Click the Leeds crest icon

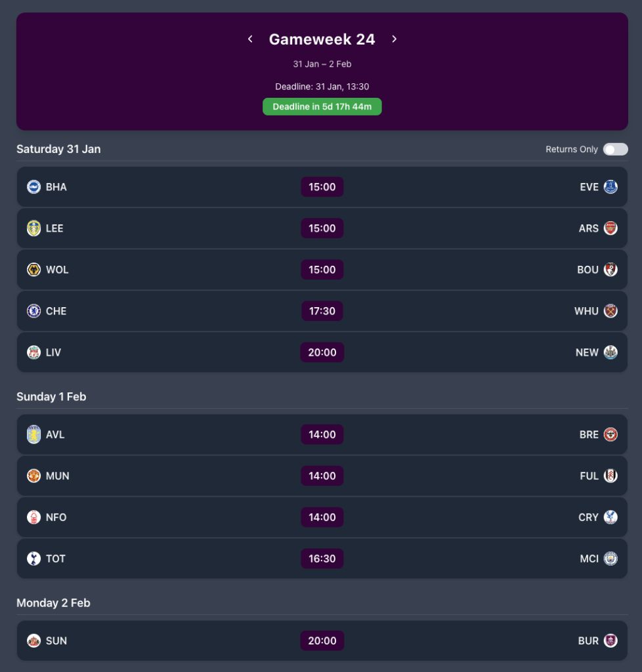33,228
